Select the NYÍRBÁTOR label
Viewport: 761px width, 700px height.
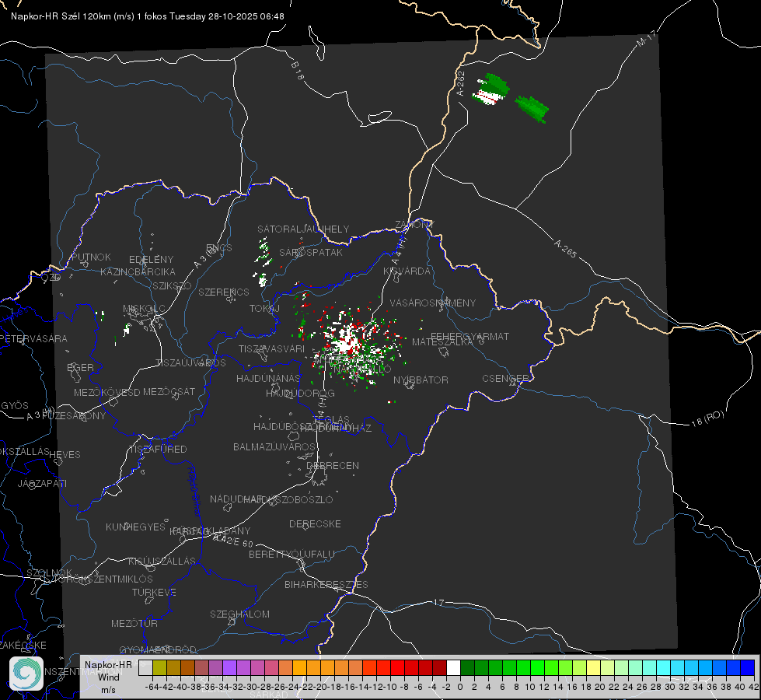coord(421,380)
